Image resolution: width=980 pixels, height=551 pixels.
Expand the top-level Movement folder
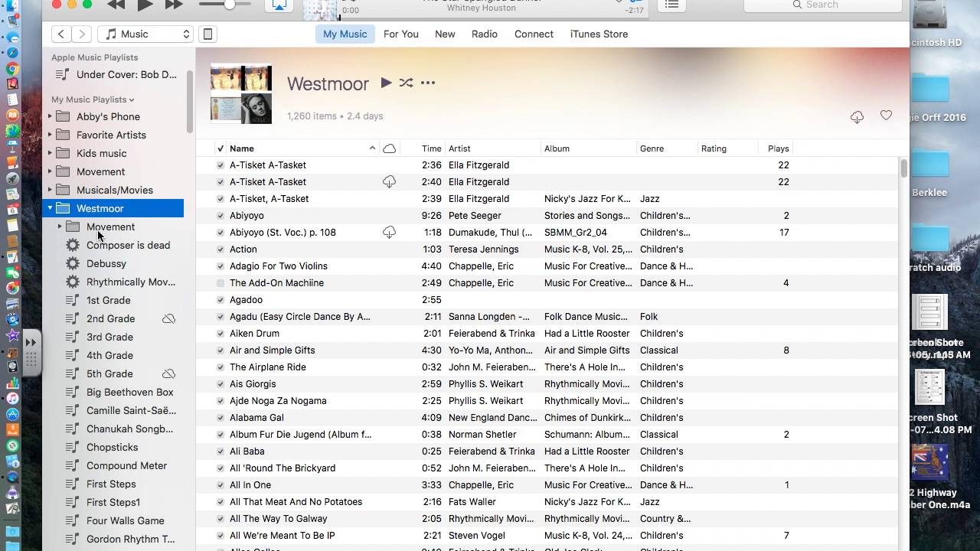pyautogui.click(x=50, y=171)
